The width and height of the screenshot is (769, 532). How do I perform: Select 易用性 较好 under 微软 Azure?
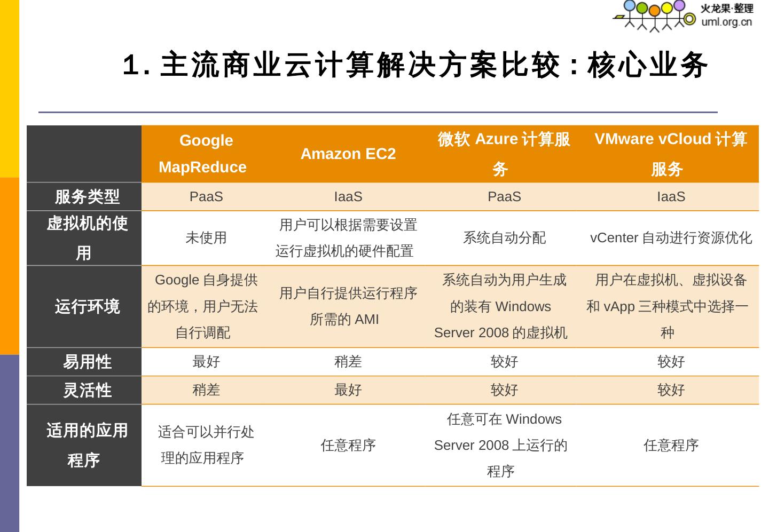coord(504,362)
